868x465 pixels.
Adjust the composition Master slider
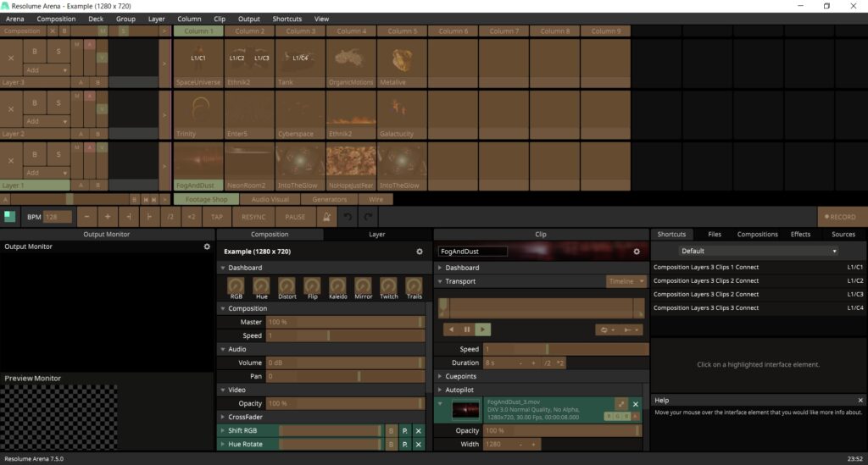(346, 323)
